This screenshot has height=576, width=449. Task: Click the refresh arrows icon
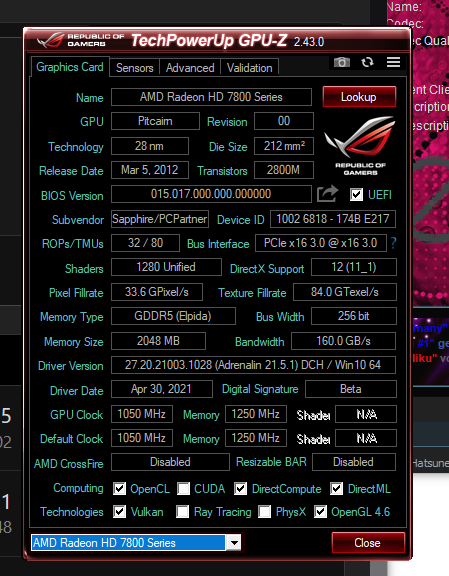pyautogui.click(x=367, y=62)
